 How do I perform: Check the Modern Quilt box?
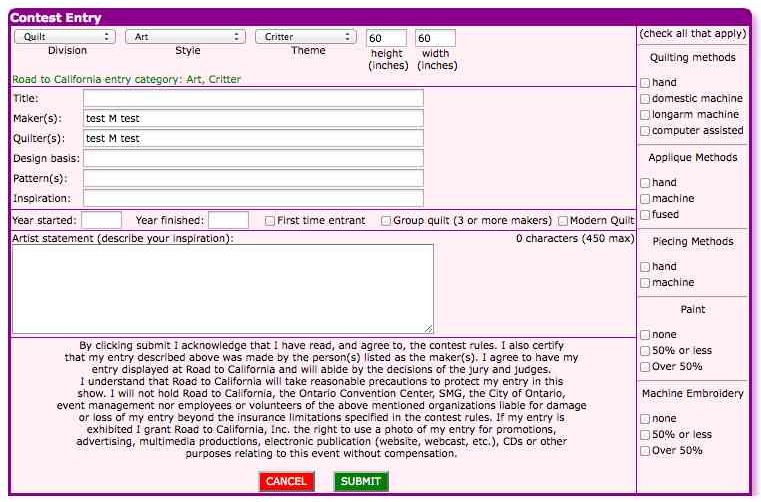point(563,221)
